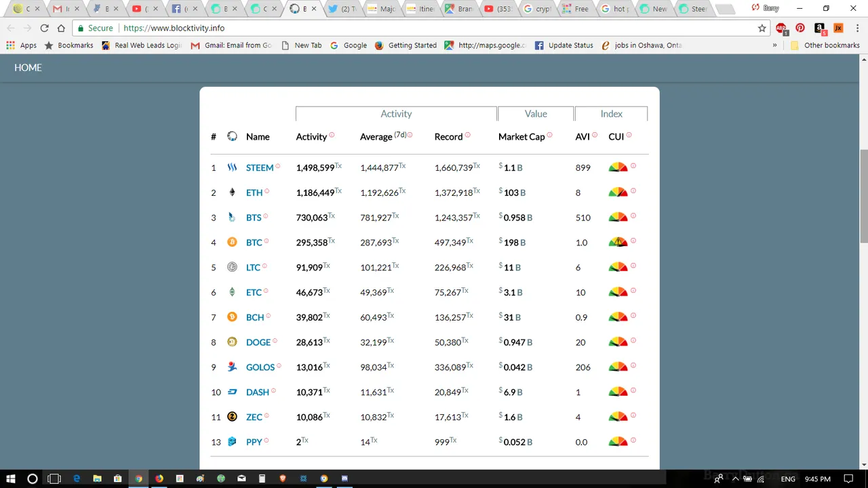
Task: Open Edge browser from the taskbar
Action: [77, 479]
